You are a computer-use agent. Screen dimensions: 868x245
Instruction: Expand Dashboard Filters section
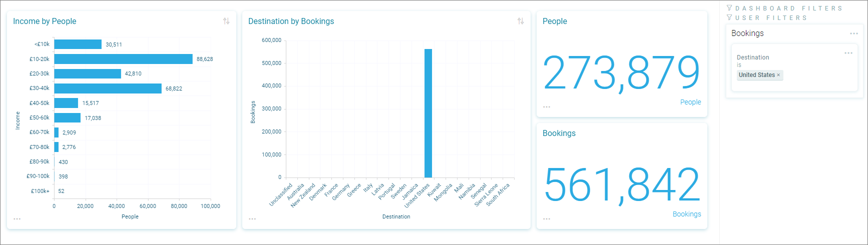pyautogui.click(x=784, y=8)
